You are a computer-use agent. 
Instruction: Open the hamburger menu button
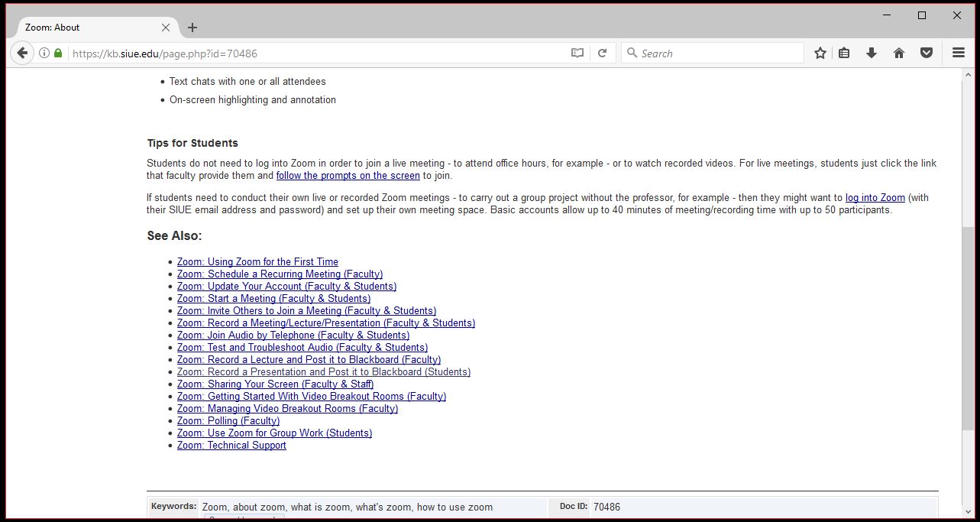[958, 53]
